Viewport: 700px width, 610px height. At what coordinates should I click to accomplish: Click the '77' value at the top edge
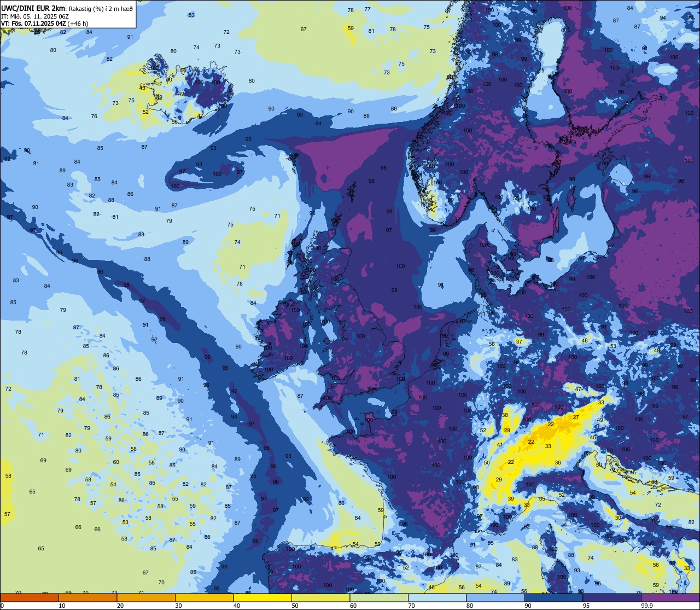(x=367, y=9)
